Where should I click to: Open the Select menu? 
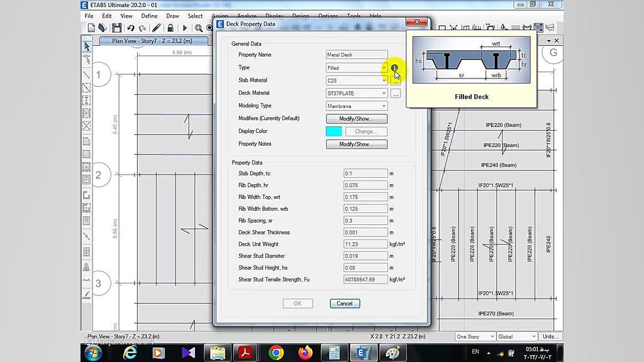pos(195,16)
